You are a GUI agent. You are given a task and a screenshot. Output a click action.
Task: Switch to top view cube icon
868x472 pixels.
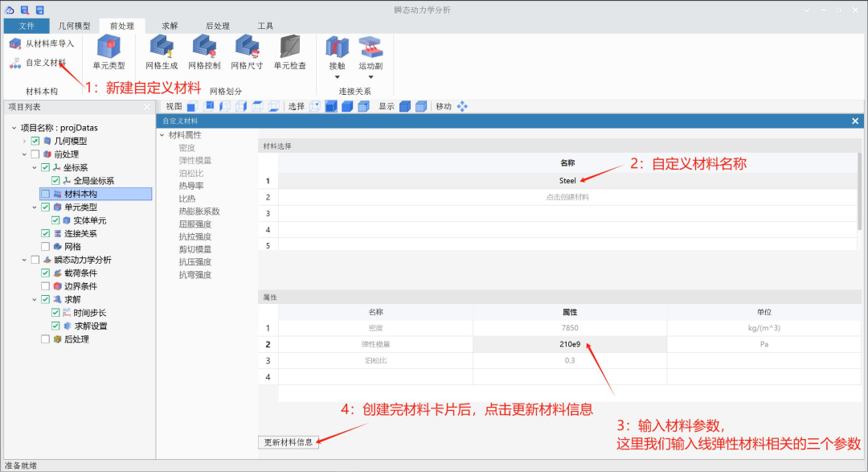pyautogui.click(x=257, y=106)
